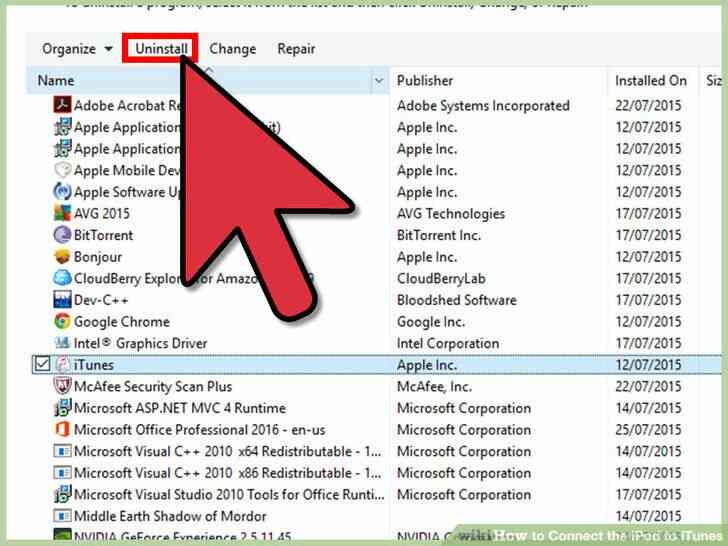Image resolution: width=728 pixels, height=546 pixels.
Task: Click the Apple Software Update icon
Action: coord(62,191)
